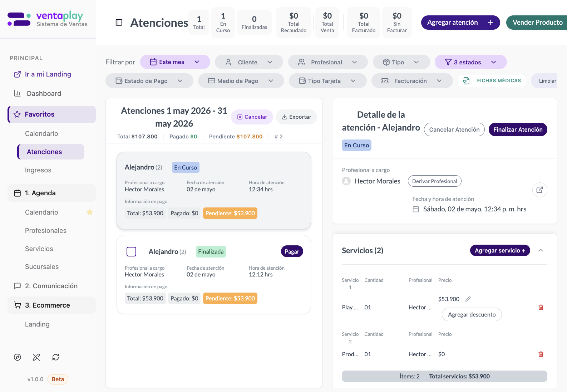
Task: Open the compass icon in sidebar footer
Action: coord(18,357)
